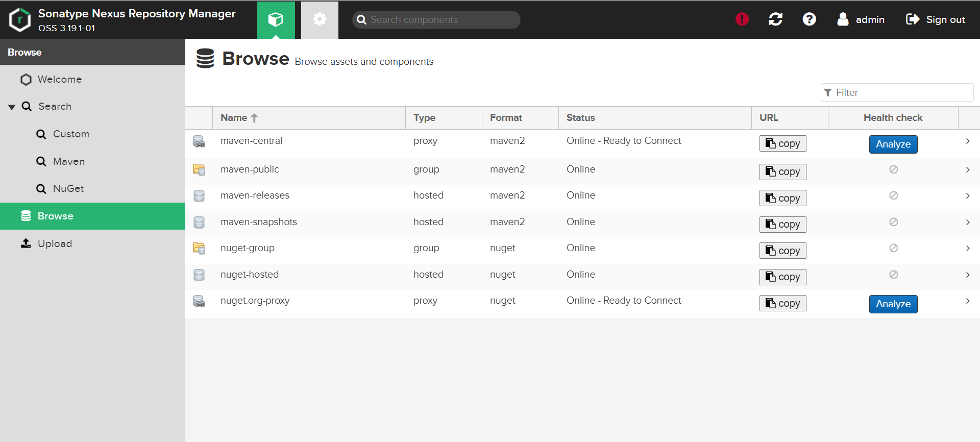Open the nuget.org-proxy repository
Viewport: 980px width, 442px height.
[255, 301]
